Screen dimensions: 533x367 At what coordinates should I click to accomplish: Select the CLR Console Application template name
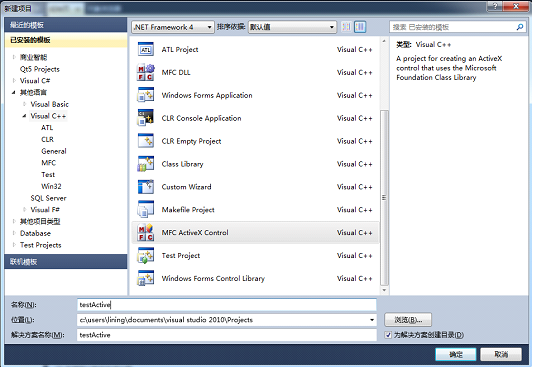coord(202,118)
